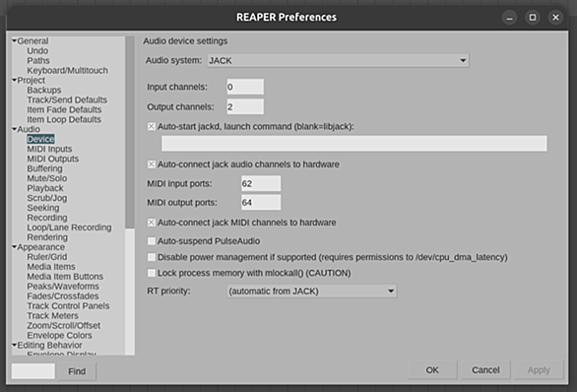Open Fades/Crossfades settings page

63,296
